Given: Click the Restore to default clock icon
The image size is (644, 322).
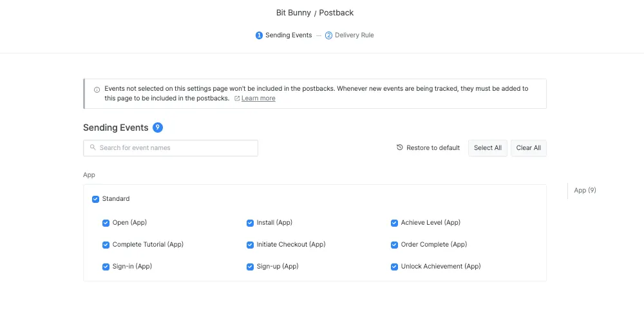Looking at the screenshot, I should tap(400, 147).
